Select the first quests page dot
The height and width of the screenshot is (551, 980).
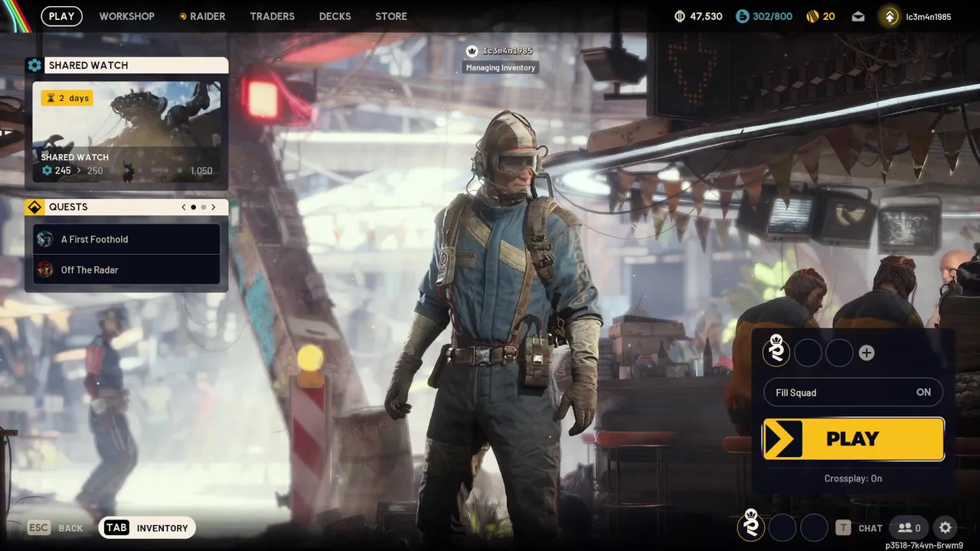tap(194, 207)
